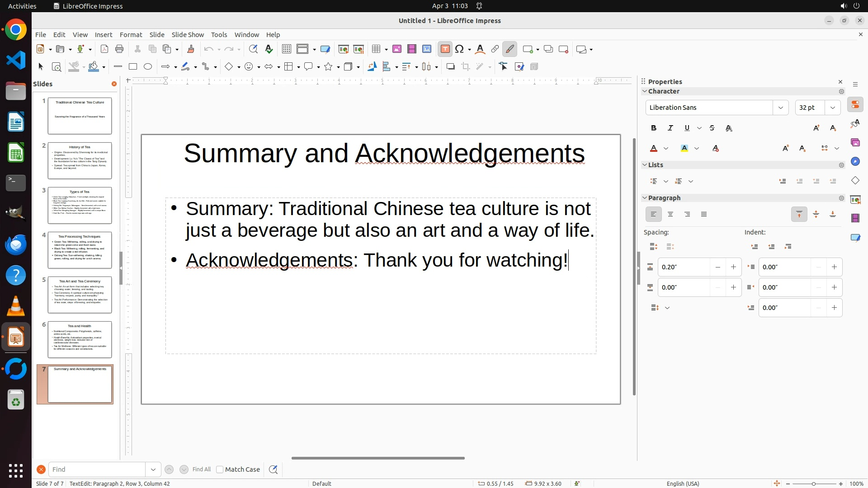The height and width of the screenshot is (488, 868).
Task: Select the Ellipse drawing tool
Action: pos(148,67)
